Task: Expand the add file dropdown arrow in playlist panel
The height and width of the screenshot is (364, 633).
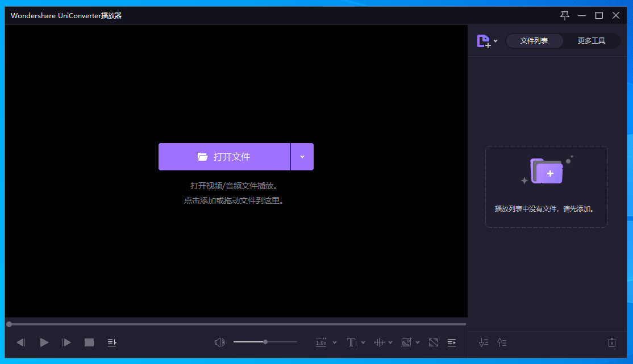Action: 495,41
